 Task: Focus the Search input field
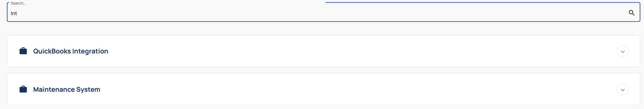(323, 12)
